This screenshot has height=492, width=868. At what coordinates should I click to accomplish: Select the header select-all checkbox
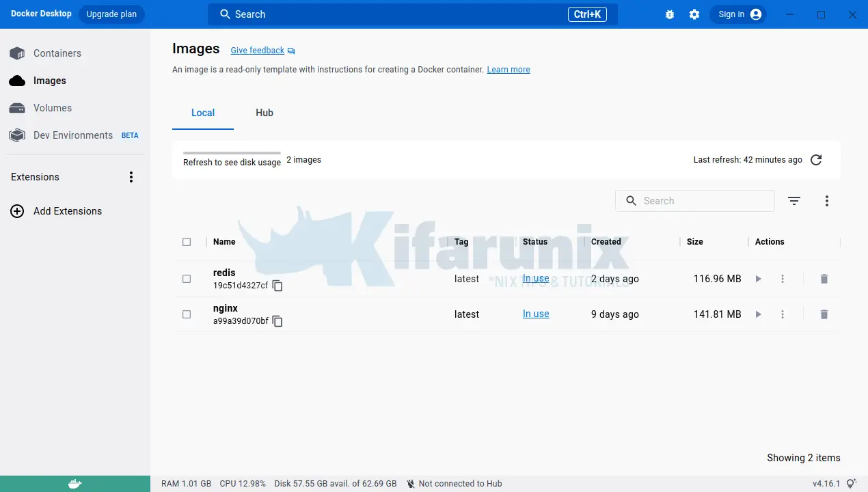point(186,241)
